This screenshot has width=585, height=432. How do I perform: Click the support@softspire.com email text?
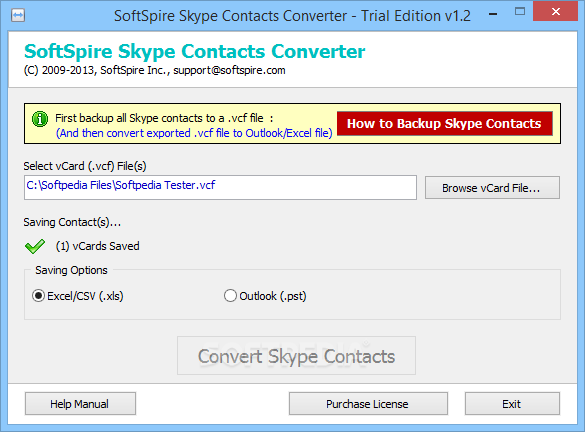[x=229, y=70]
